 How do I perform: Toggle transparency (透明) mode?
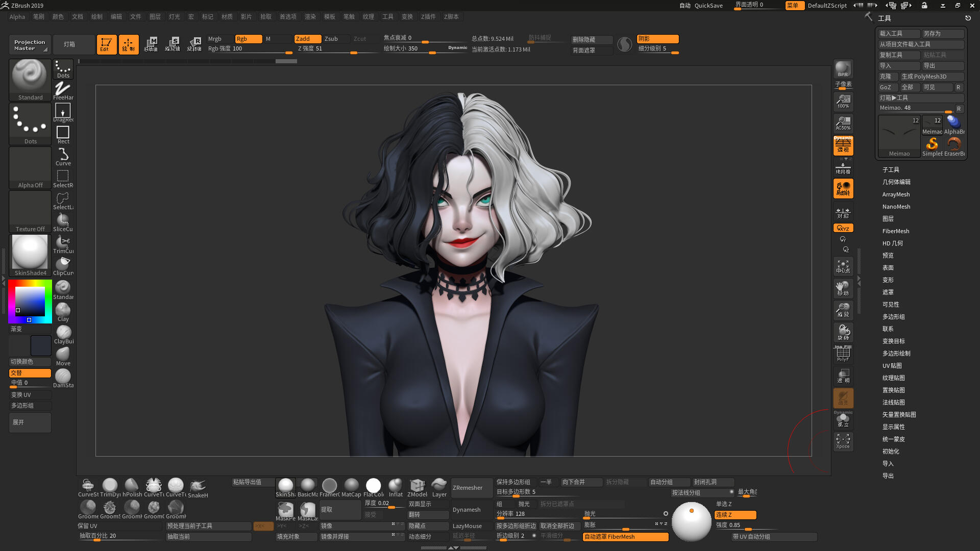843,376
